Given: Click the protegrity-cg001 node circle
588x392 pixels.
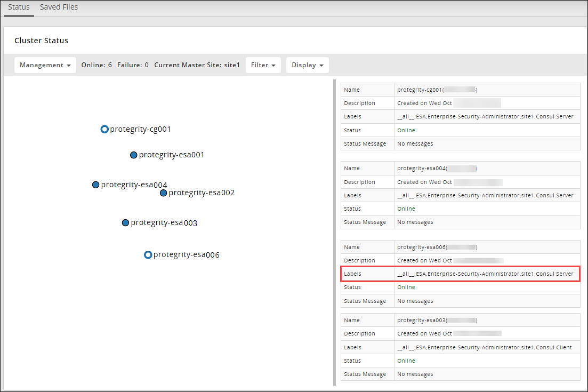Looking at the screenshot, I should click(104, 129).
